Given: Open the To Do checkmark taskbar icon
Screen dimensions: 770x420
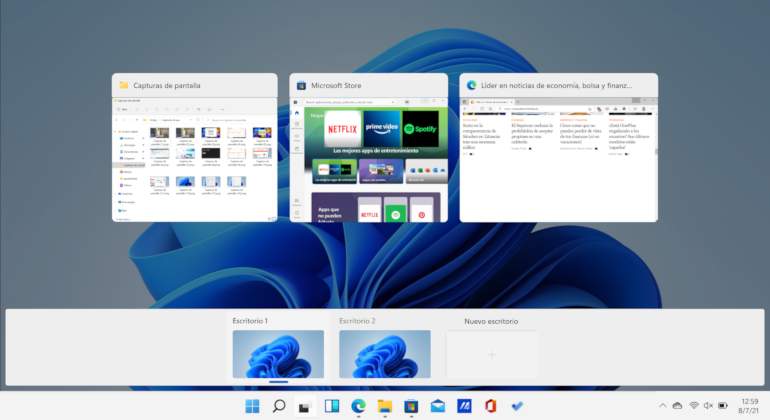Looking at the screenshot, I should (517, 406).
